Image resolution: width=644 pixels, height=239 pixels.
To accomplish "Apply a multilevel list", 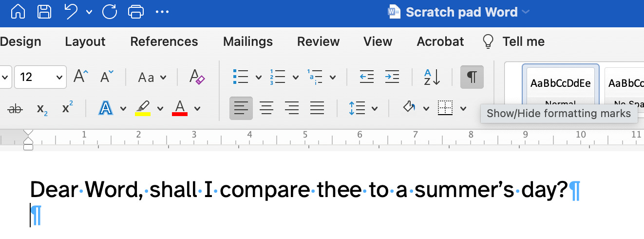I will tap(315, 77).
